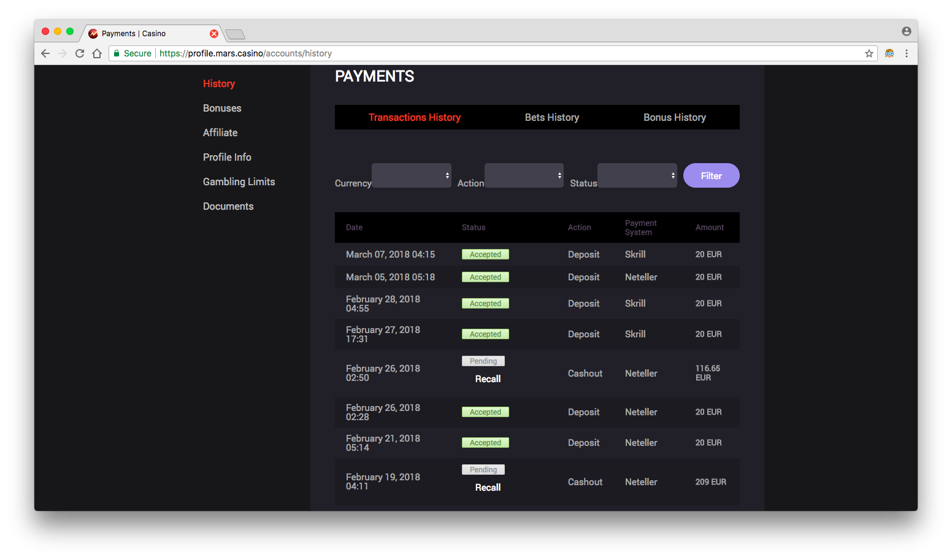Screen dimensions: 952x560
Task: Select the March 05, 2018 05:18 date
Action: click(390, 277)
